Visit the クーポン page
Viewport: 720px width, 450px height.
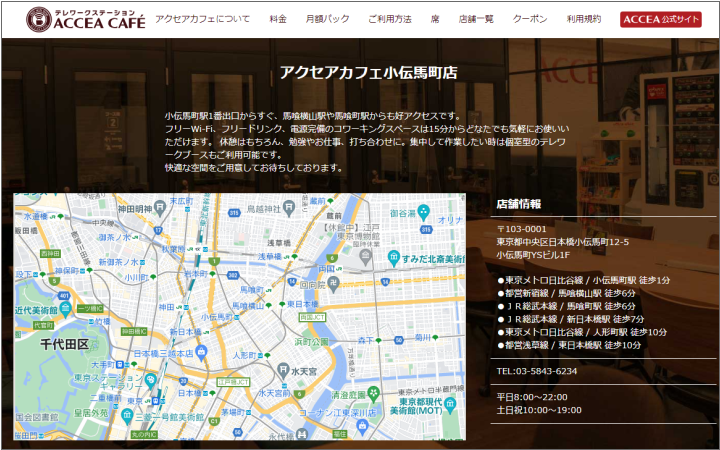click(x=530, y=19)
